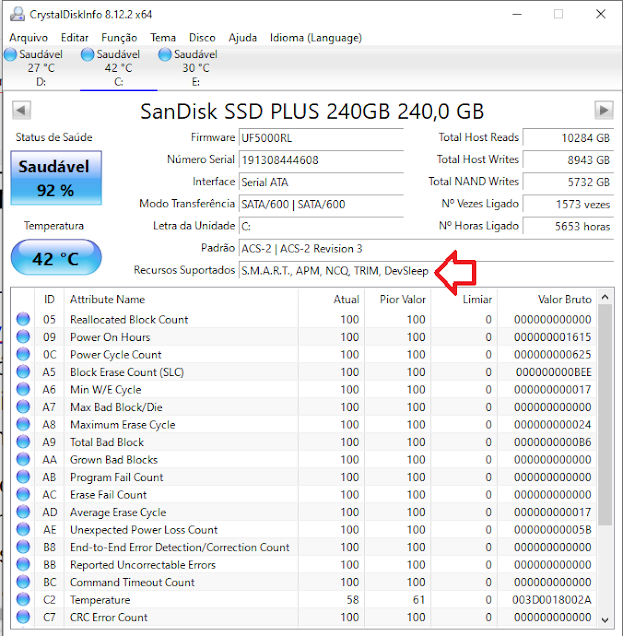Click status orb for Max Bad Block/Die
This screenshot has height=636, width=623.
pos(23,407)
